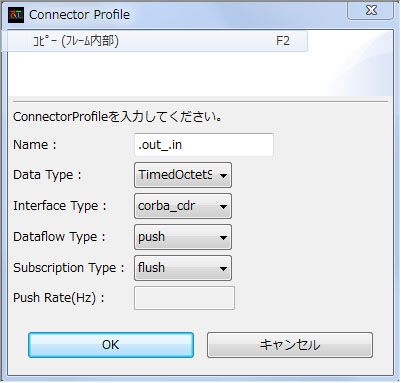
Task: Select the Push Rate(Hz) input box
Action: [184, 298]
